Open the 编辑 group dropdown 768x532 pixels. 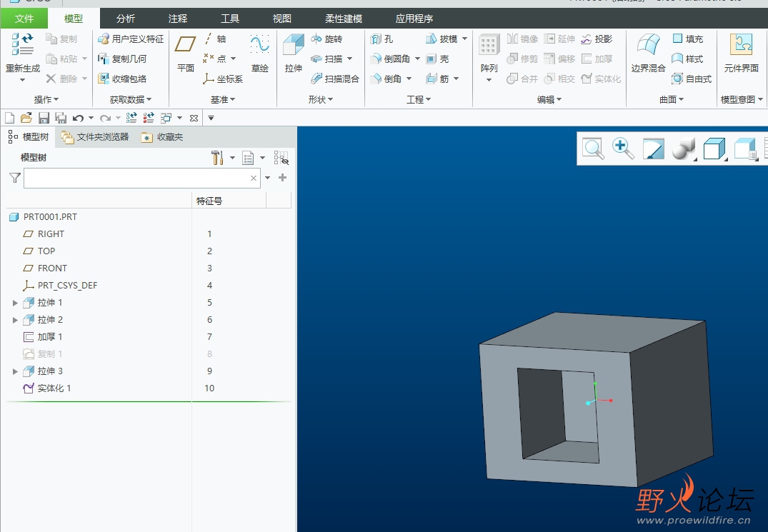click(549, 99)
